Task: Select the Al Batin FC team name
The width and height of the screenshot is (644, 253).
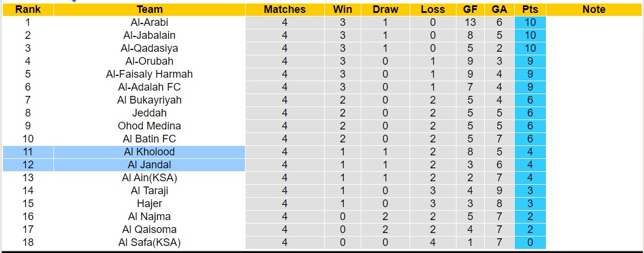Action: point(149,139)
